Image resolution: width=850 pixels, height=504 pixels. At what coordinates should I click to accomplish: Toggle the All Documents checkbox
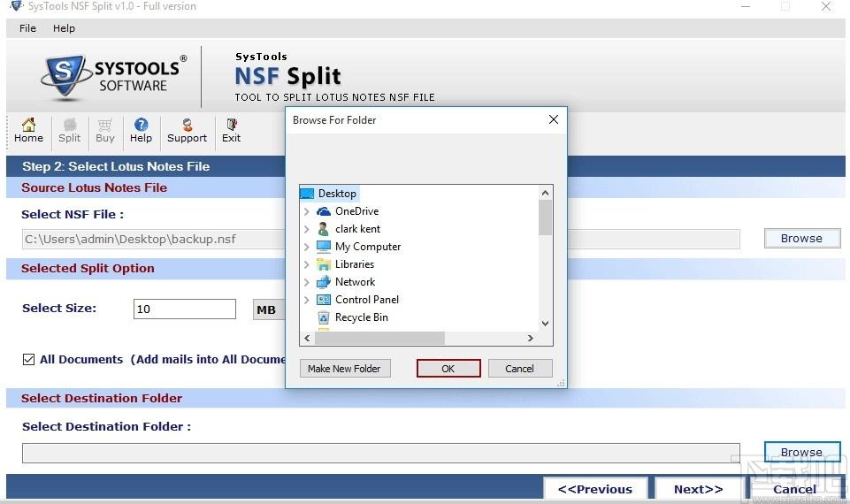coord(28,359)
